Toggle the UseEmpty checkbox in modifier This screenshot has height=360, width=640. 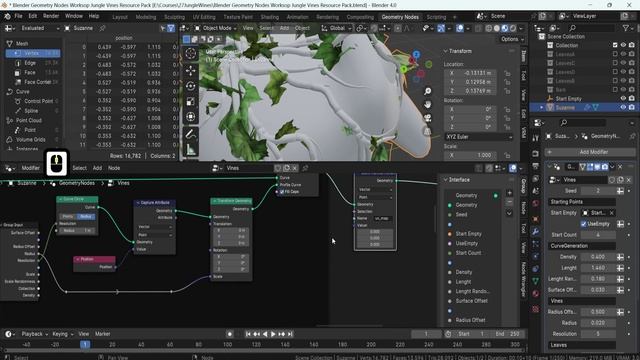(584, 224)
